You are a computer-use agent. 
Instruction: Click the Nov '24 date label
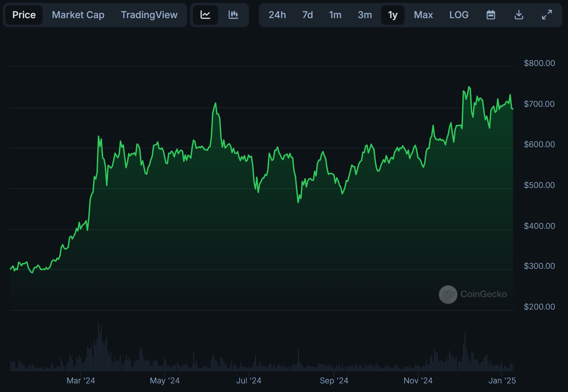[x=418, y=380]
